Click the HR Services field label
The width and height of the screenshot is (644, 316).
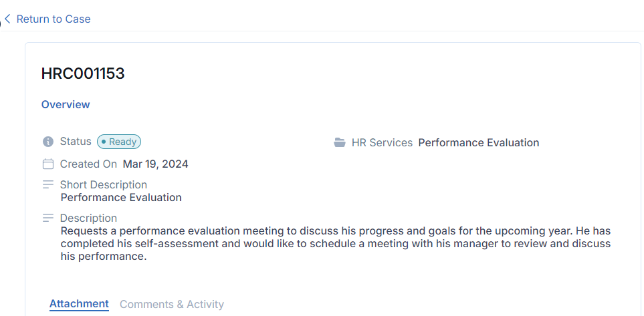click(x=382, y=143)
